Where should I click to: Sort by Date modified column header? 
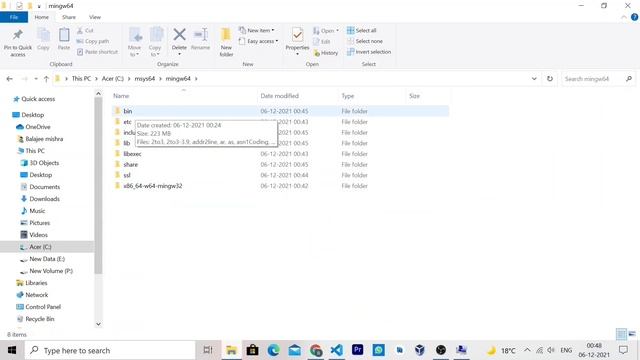coord(280,96)
